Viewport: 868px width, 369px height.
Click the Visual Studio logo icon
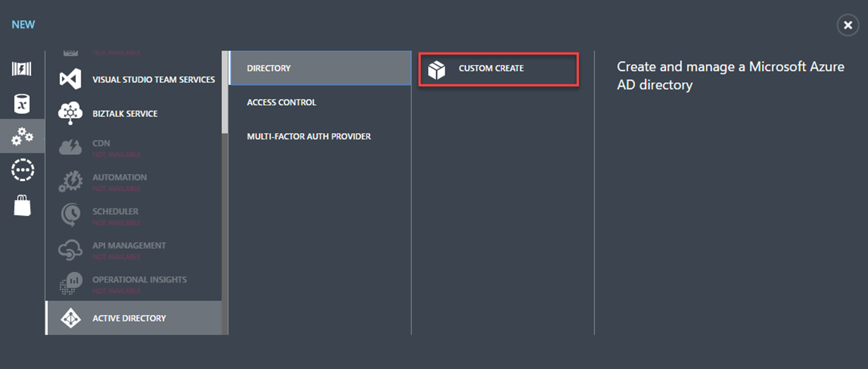[70, 79]
